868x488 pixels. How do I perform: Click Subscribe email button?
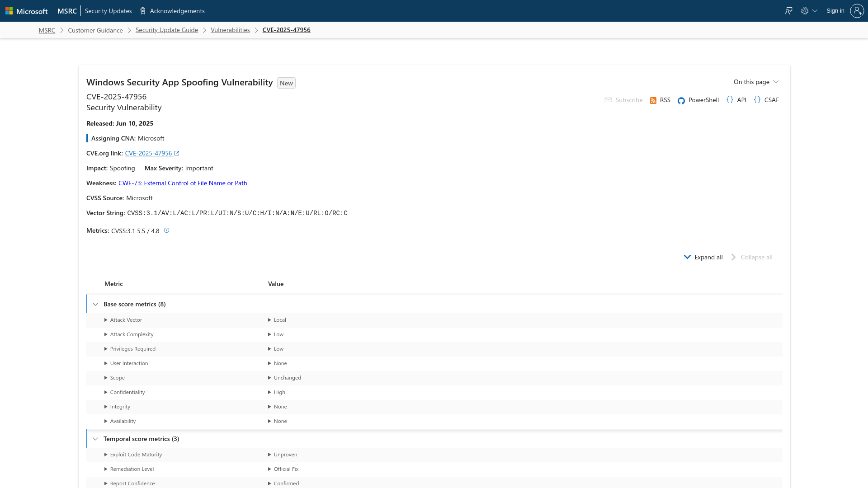(623, 100)
